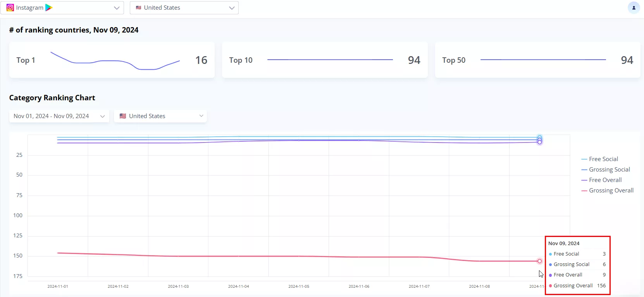Toggle Grossing Social series in legend
Viewport: 644px width, 297px height.
(x=609, y=170)
